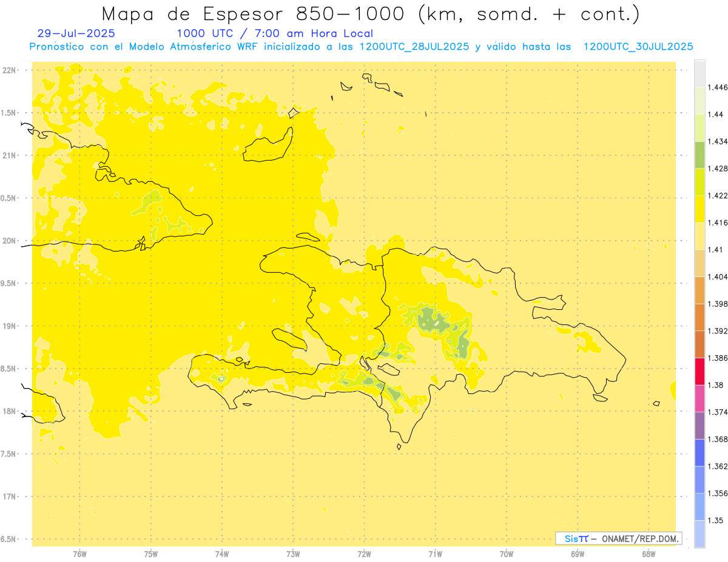The width and height of the screenshot is (728, 562).
Task: Select the light blue swatch between 1.35 and 1.356
Action: [x=699, y=506]
